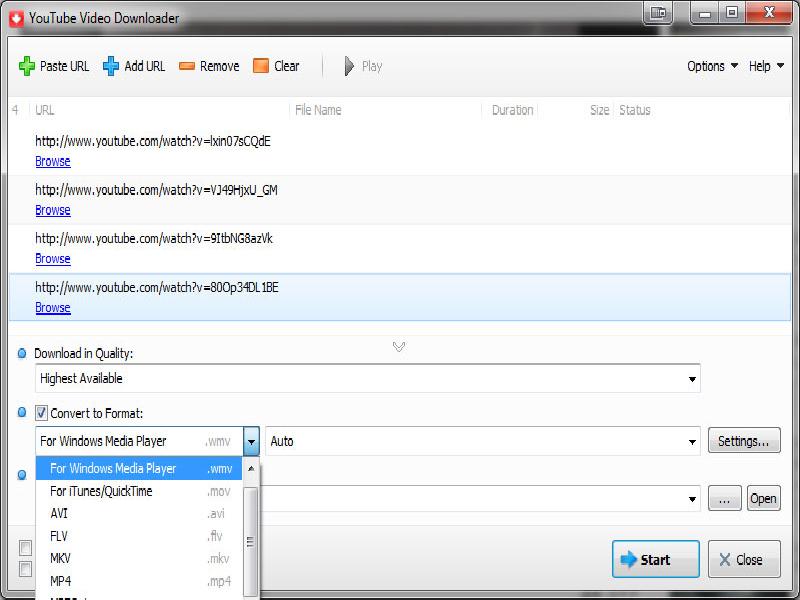Click Browse under the 9ItbNG8azVk URL
This screenshot has height=600, width=800.
(53, 259)
